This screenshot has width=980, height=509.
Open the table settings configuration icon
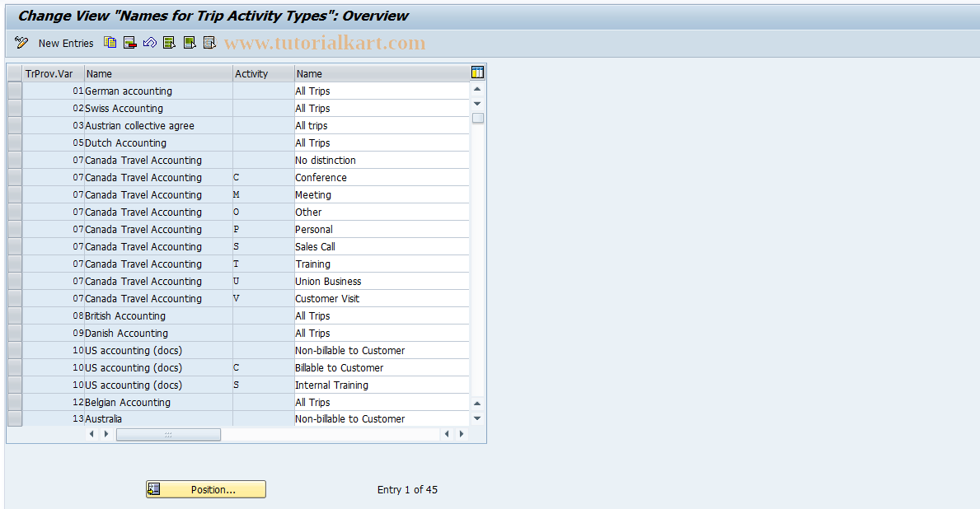[477, 72]
